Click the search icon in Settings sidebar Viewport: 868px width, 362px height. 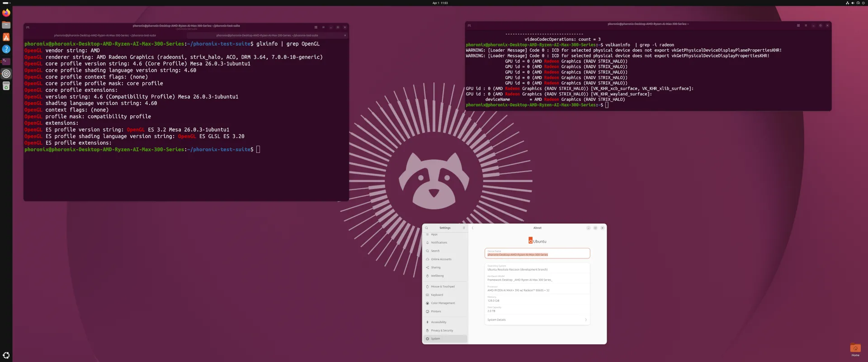(426, 228)
